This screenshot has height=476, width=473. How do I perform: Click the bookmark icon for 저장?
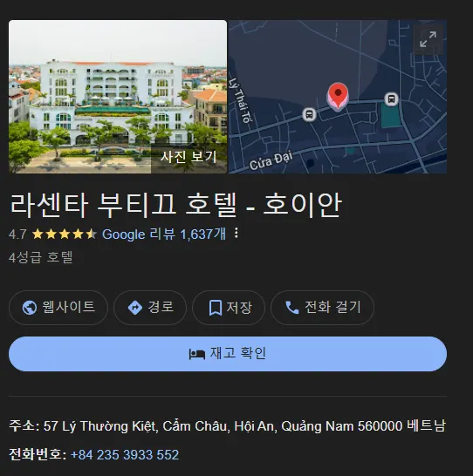pos(216,308)
